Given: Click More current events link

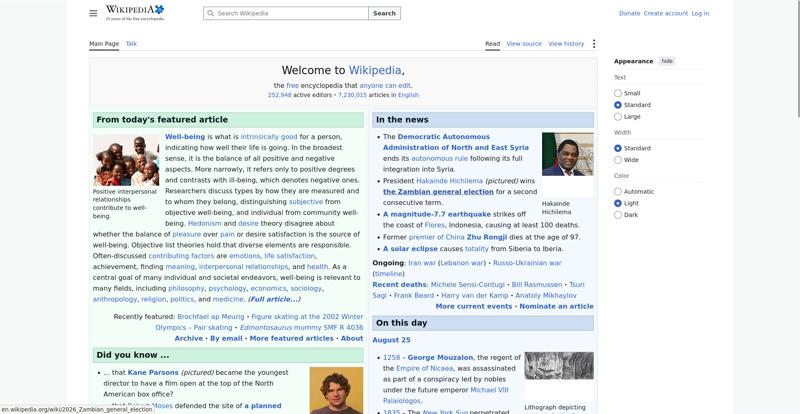Looking at the screenshot, I should 473,307.
